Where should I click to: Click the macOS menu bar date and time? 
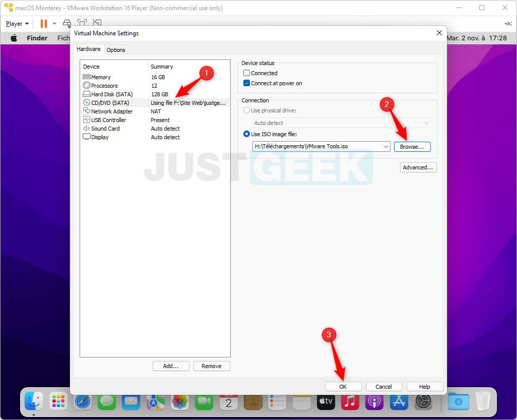(477, 38)
